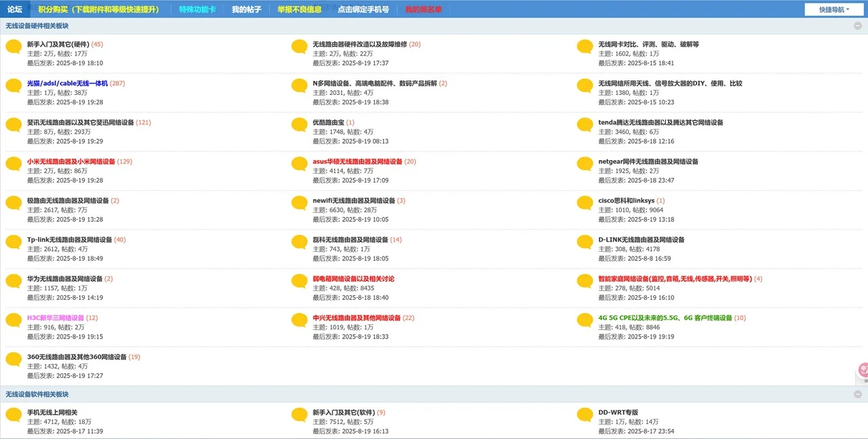Screen dimensions: 868x439
Task: Click the bubble icon beside 无线网卡对比、评测
Action: pyautogui.click(x=585, y=47)
